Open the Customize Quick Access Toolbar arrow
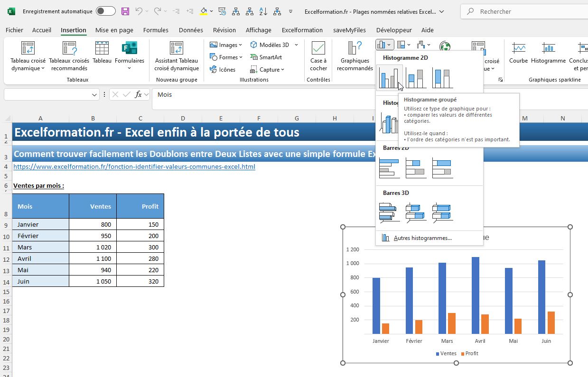Screen dimensions: 588x377 291,11
